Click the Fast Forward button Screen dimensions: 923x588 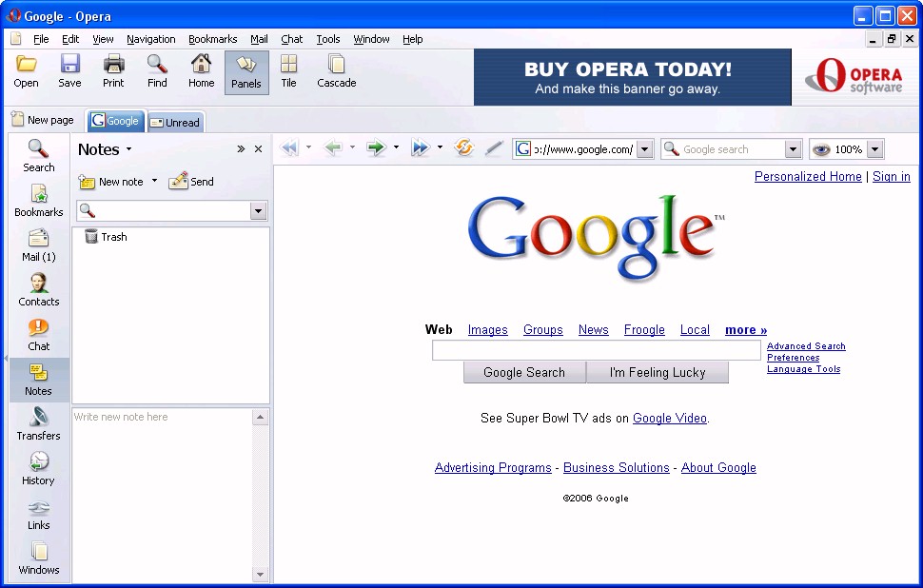(x=421, y=147)
